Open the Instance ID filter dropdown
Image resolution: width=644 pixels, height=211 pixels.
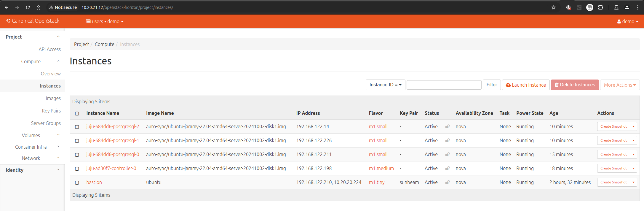pyautogui.click(x=385, y=85)
